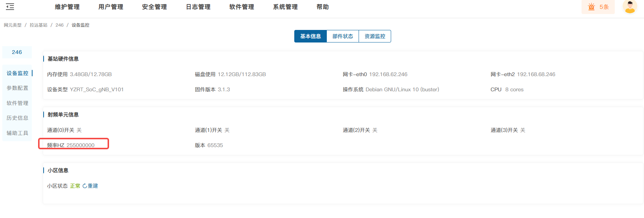
Task: Go to 网元类型 in breadcrumb
Action: [13, 25]
